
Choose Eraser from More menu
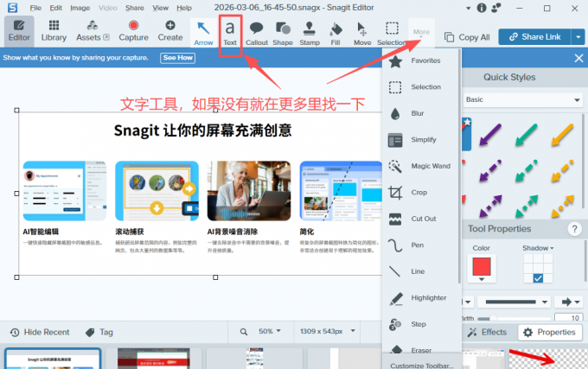tap(421, 350)
